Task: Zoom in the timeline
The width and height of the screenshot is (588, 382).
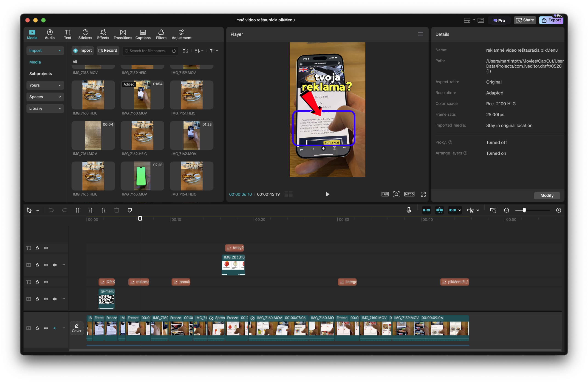Action: click(558, 210)
